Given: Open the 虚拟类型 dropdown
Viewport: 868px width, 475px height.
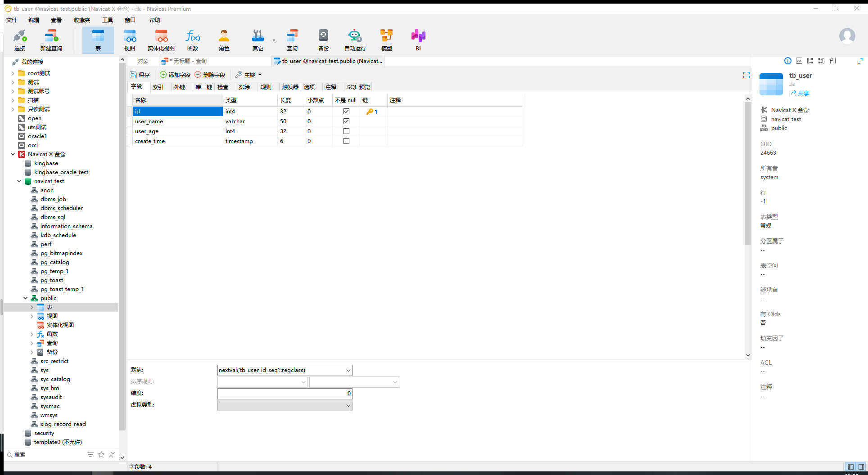Looking at the screenshot, I should [348, 405].
